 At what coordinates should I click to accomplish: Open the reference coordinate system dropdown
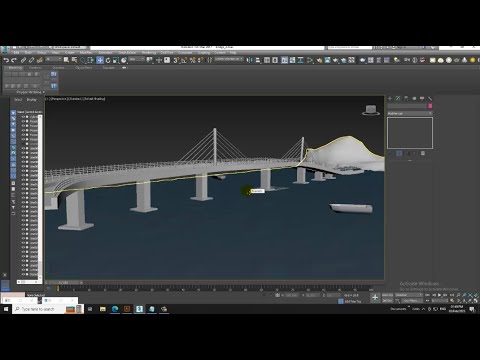(x=137, y=59)
